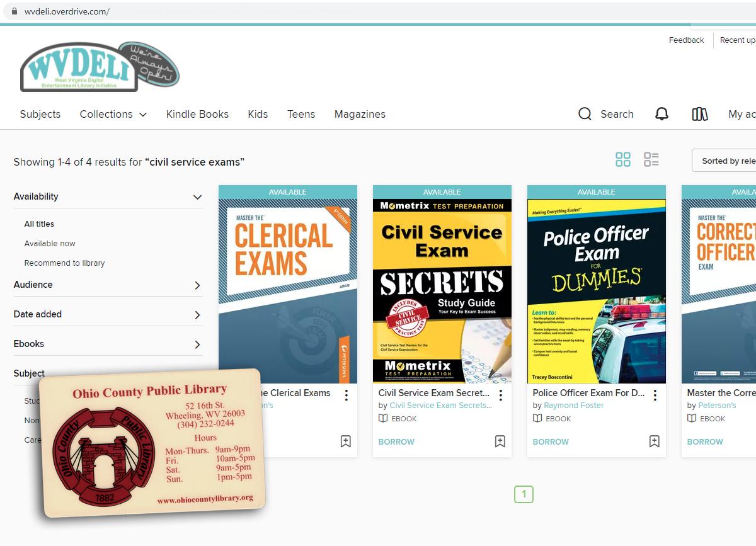This screenshot has height=546, width=756.
Task: Open the Kids section
Action: pos(258,114)
